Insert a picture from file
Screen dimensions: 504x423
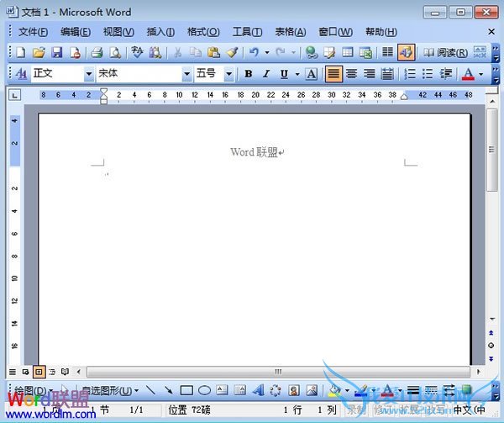pyautogui.click(x=312, y=390)
